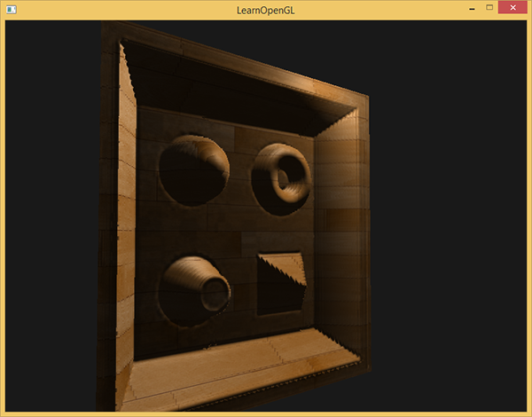Click the square pyramid indent shape

pos(281,284)
